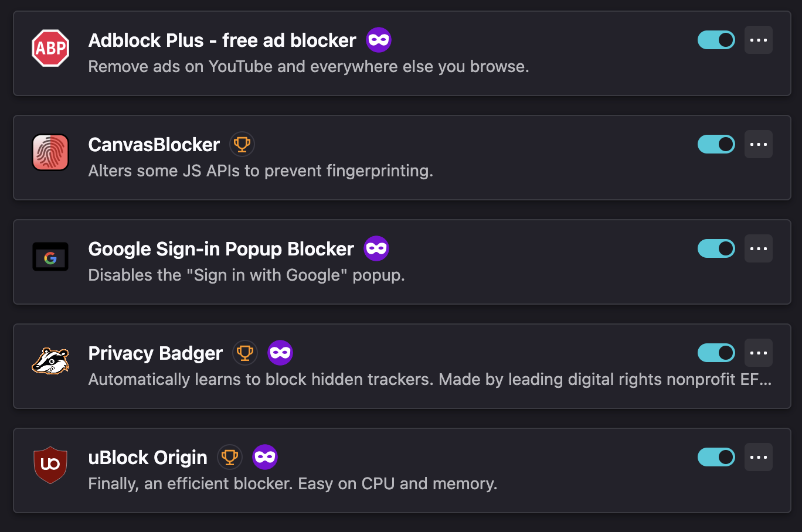Click the trophy badge on Privacy Badger
The width and height of the screenshot is (802, 532).
(245, 352)
